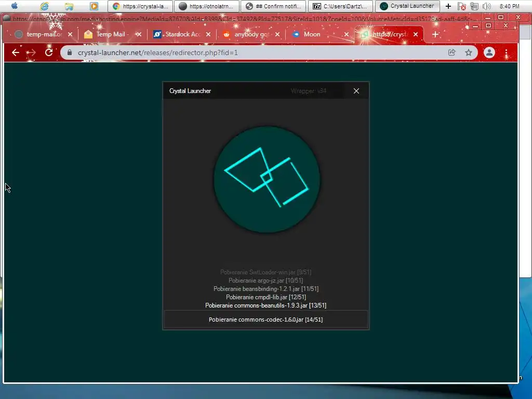The image size is (532, 399).
Task: Open the Chrome profile avatar menu
Action: pyautogui.click(x=489, y=52)
